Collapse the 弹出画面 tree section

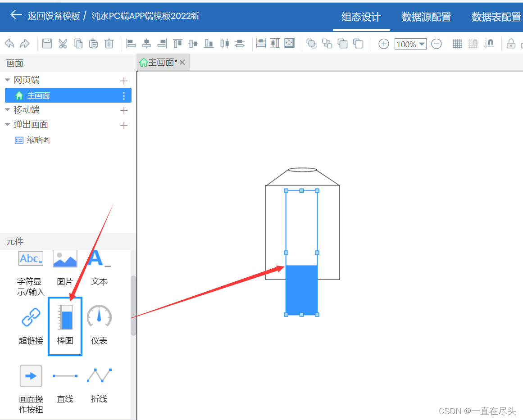pyautogui.click(x=7, y=124)
